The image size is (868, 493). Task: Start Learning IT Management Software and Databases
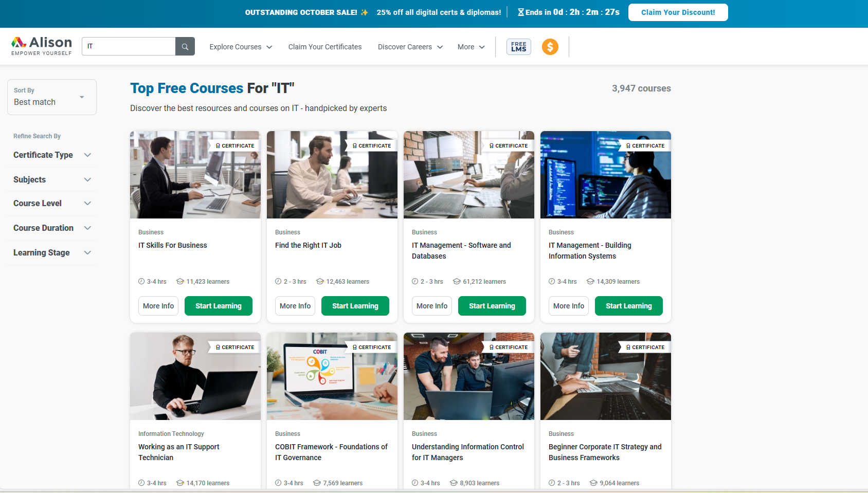(492, 306)
